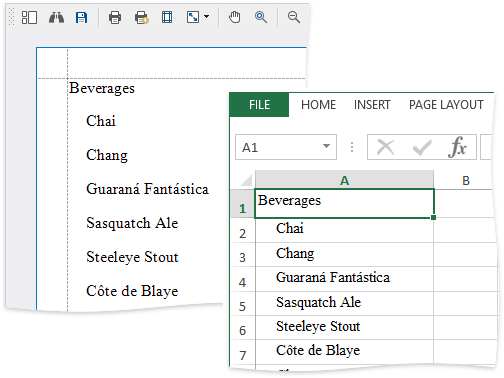Viewport: 504px width, 378px height.
Task: Select the Hand tool
Action: pos(234,17)
